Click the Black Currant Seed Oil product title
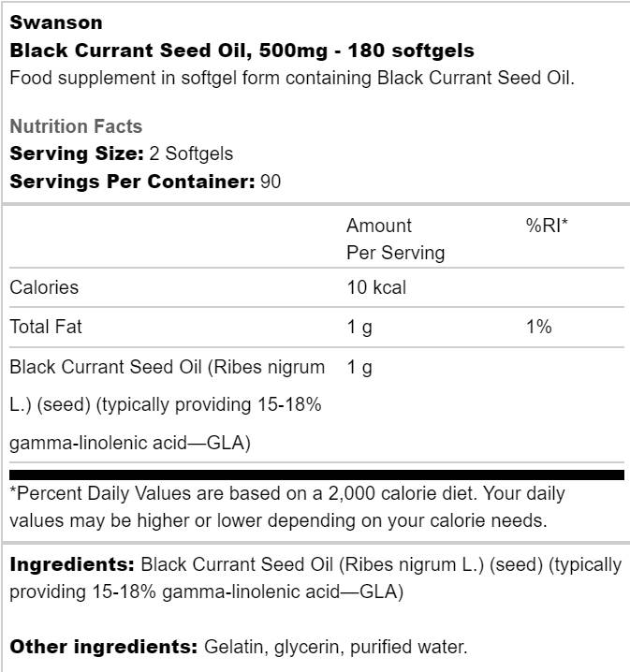This screenshot has width=630, height=672. pos(242,50)
